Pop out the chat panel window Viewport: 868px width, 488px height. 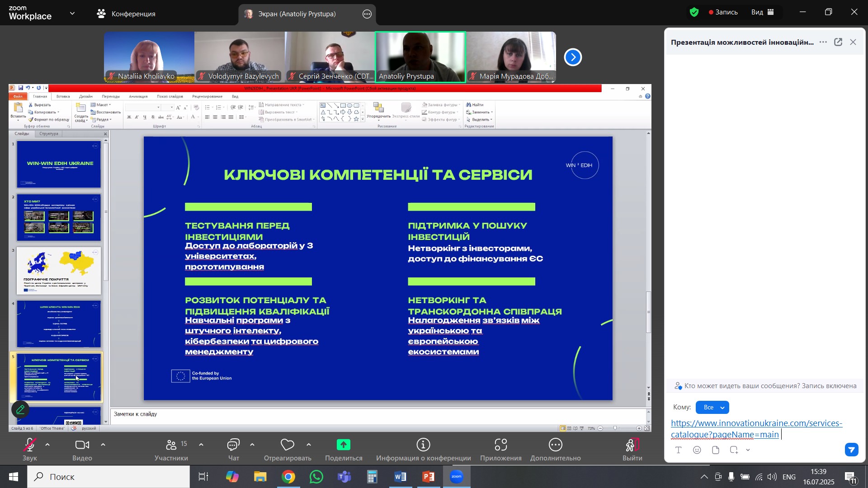839,42
